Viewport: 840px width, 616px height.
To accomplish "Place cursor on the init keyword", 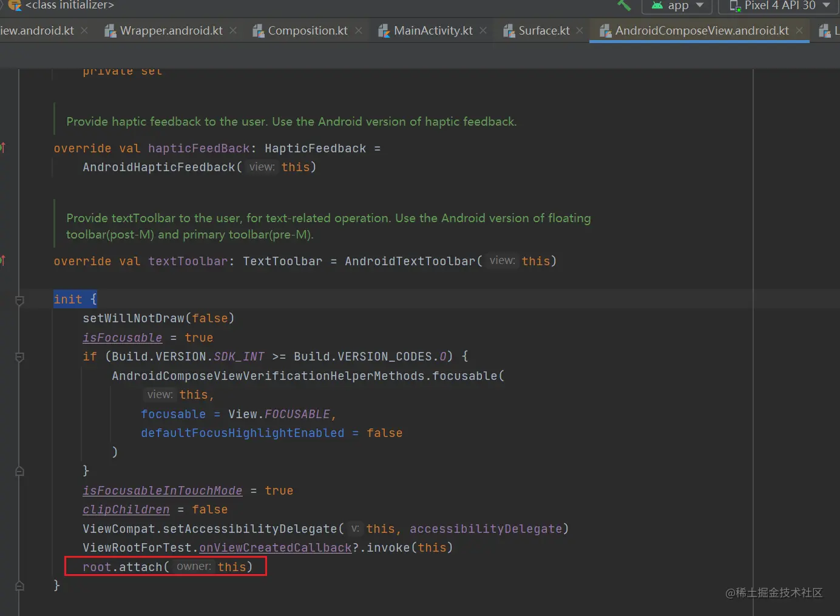I will (x=67, y=299).
